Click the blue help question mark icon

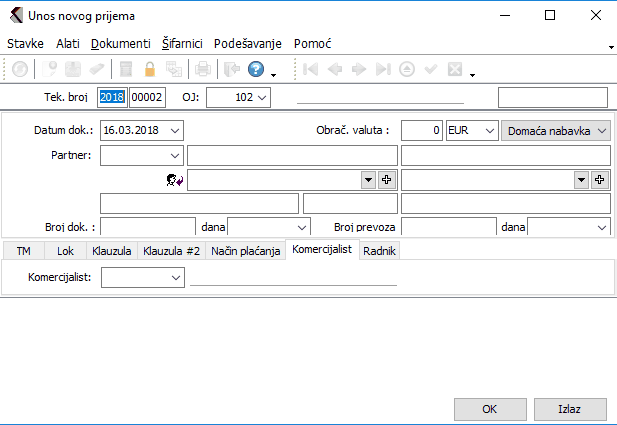(x=255, y=70)
